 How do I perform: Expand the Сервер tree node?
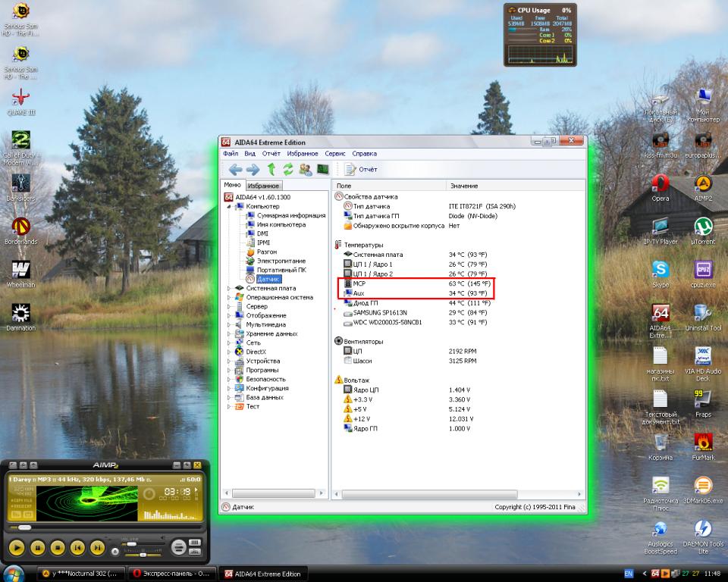[229, 306]
